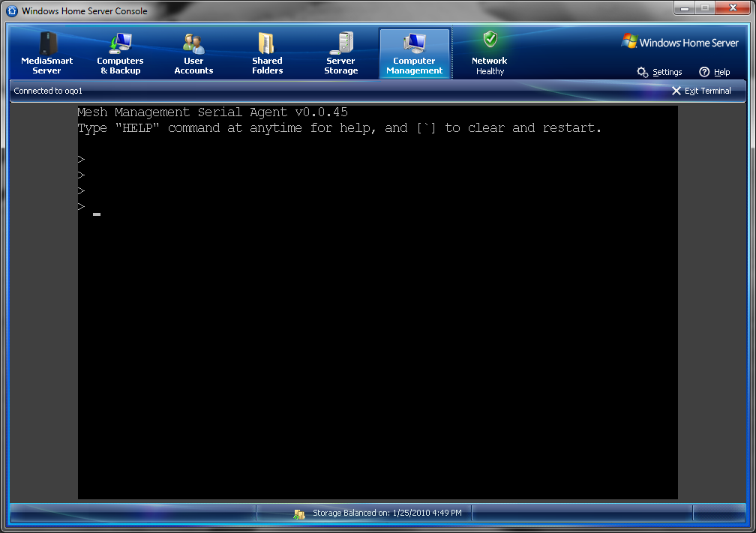The width and height of the screenshot is (756, 533).
Task: Click the Storage Balanced date text
Action: point(387,513)
